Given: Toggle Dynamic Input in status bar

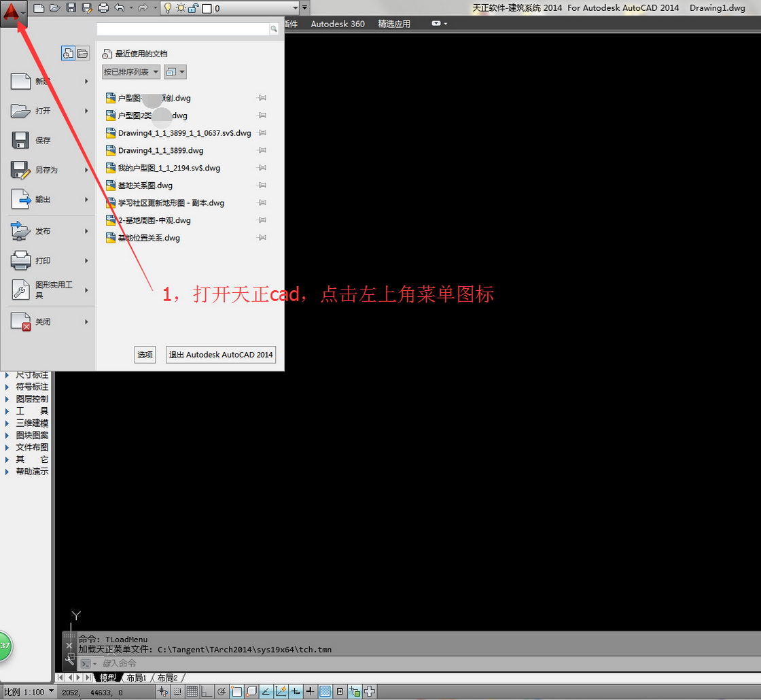Looking at the screenshot, I should coord(296,691).
